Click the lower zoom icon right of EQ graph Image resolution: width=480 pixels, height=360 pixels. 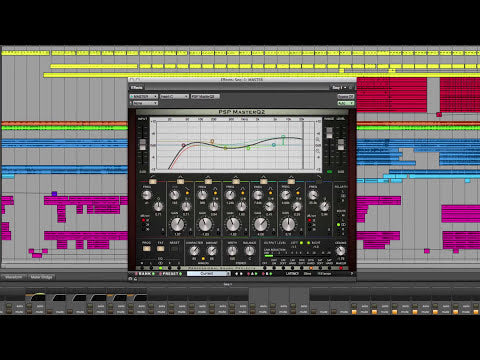(x=318, y=151)
